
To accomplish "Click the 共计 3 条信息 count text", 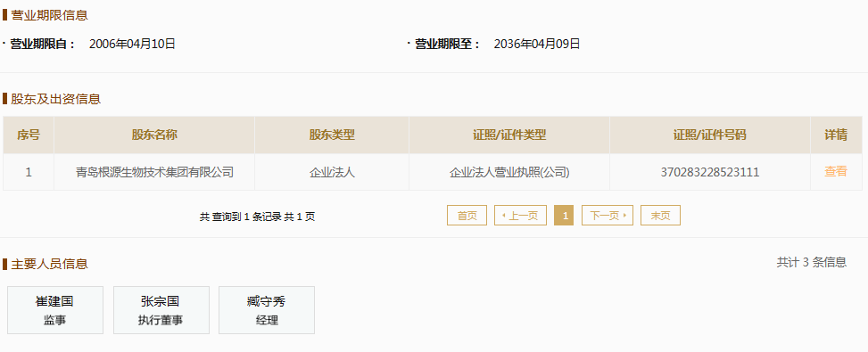I will click(812, 263).
